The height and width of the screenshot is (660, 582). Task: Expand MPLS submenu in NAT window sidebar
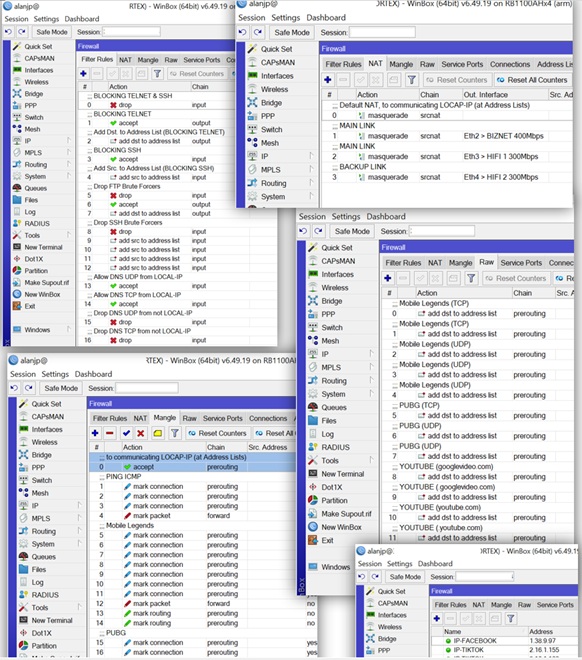point(311,169)
